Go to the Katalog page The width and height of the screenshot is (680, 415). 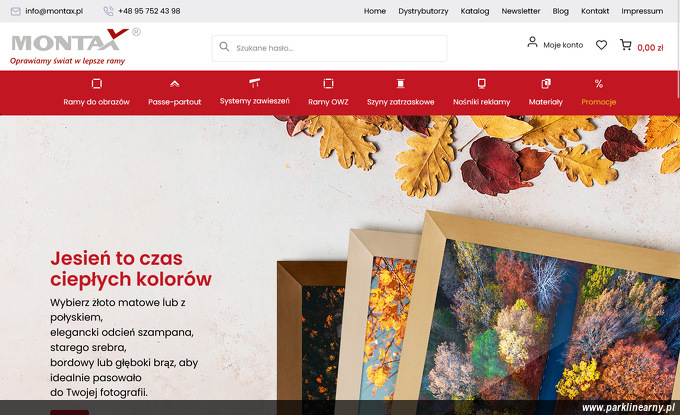click(475, 11)
